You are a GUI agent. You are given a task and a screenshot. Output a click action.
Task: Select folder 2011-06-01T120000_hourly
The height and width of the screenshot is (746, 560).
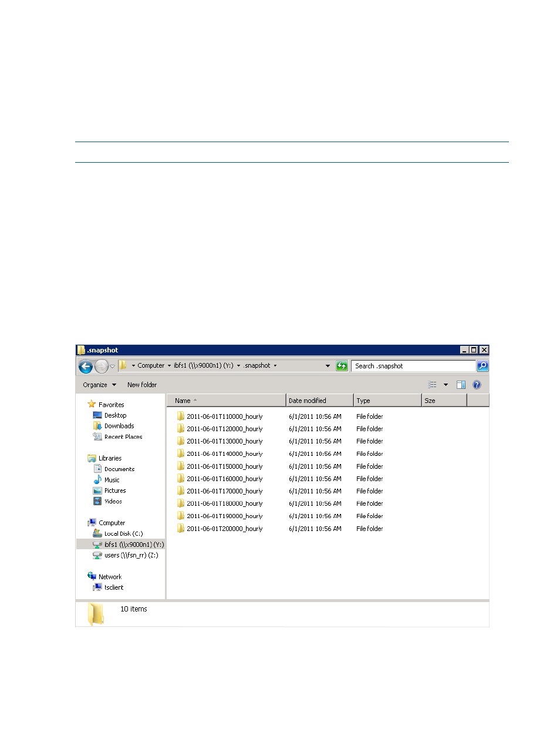(x=224, y=429)
